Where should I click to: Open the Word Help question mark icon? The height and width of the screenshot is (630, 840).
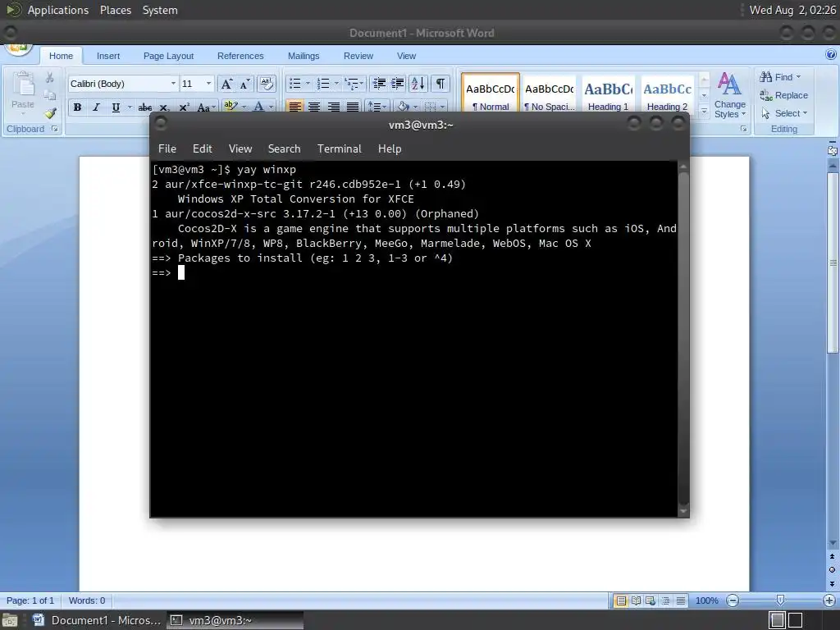coord(831,54)
